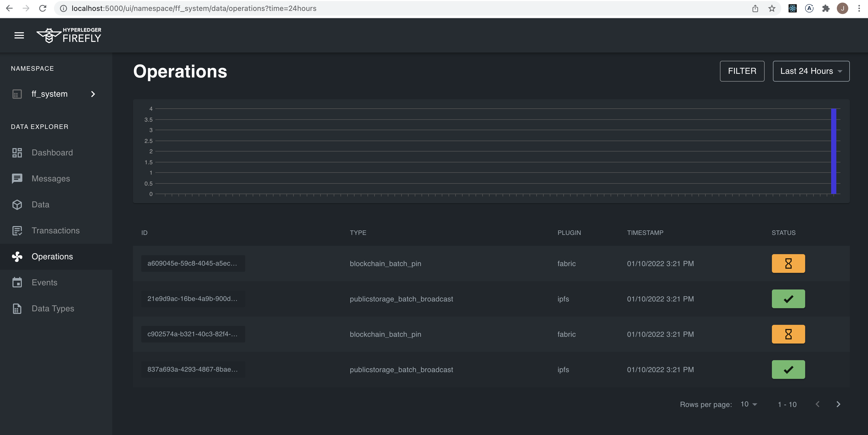Screen dimensions: 868x435
Task: Click the React DevTools extension icon
Action: 792,8
